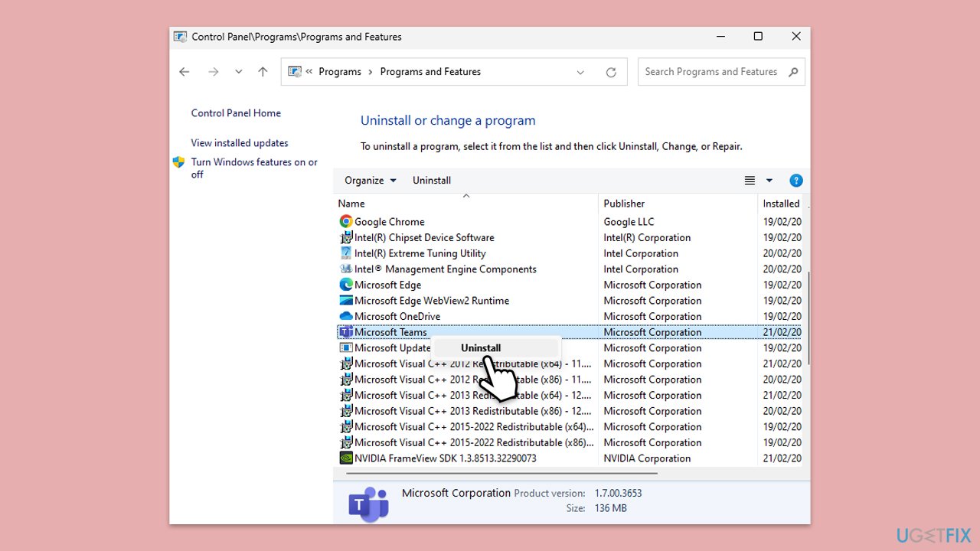Change view using the view icon
Screen dimensions: 980x551
pyautogui.click(x=750, y=181)
